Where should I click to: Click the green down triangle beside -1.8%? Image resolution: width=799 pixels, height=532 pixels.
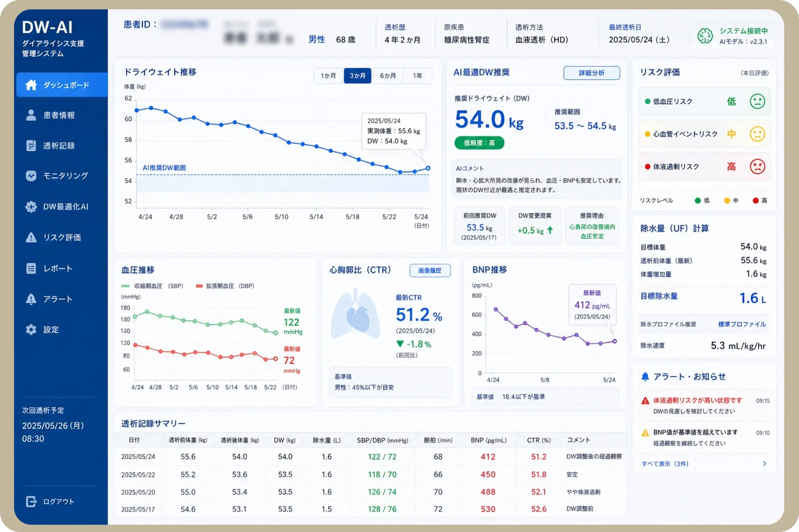tap(400, 344)
